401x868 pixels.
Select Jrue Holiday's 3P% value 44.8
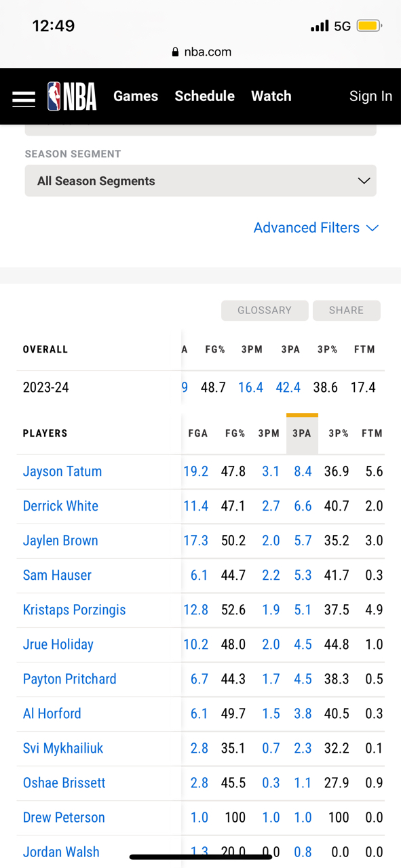click(x=337, y=644)
